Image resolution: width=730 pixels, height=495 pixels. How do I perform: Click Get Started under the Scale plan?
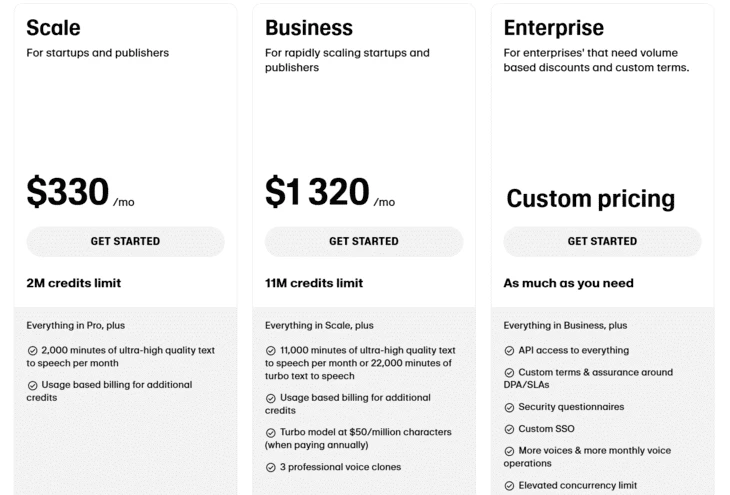pos(125,241)
